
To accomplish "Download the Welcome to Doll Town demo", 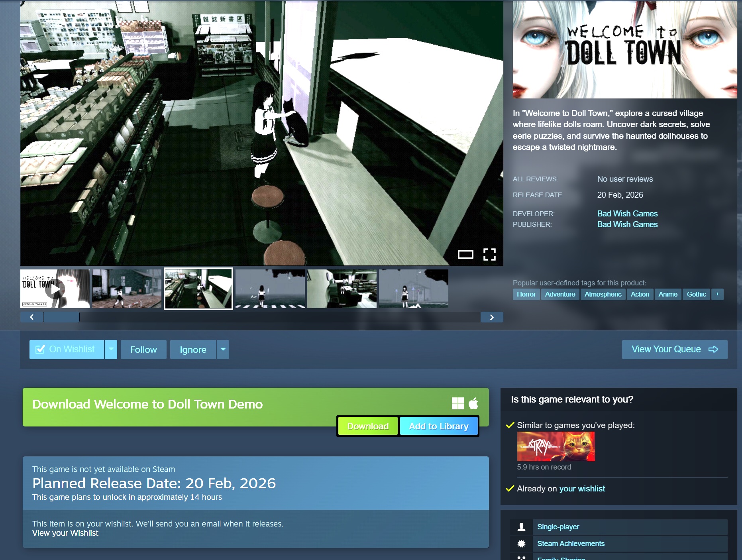I will coord(368,426).
